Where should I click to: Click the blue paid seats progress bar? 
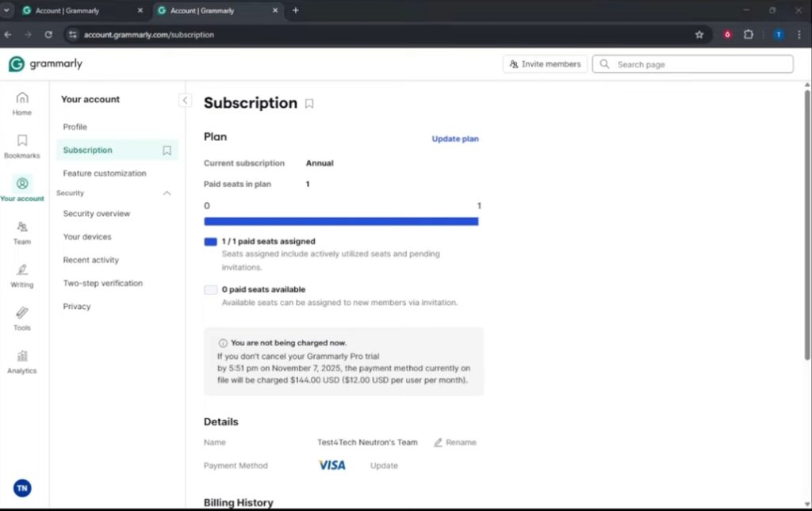click(x=341, y=222)
